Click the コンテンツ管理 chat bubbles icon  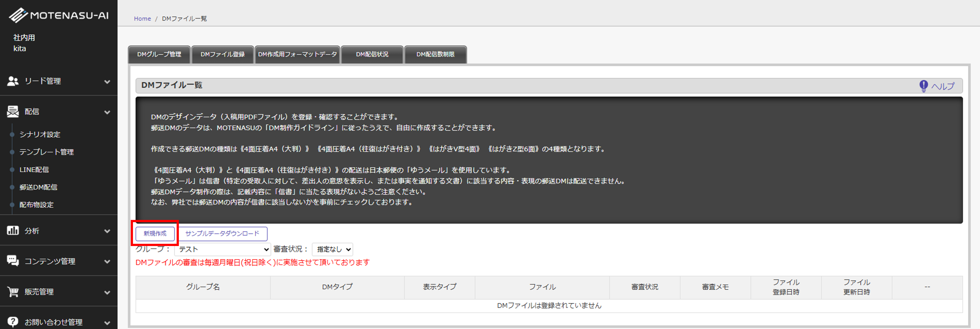point(13,261)
